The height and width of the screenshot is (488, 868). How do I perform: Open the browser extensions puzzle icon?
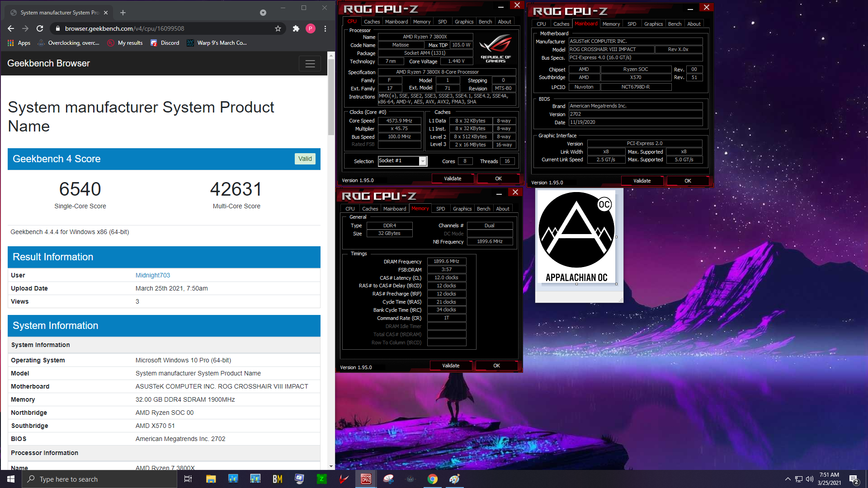[x=296, y=28]
